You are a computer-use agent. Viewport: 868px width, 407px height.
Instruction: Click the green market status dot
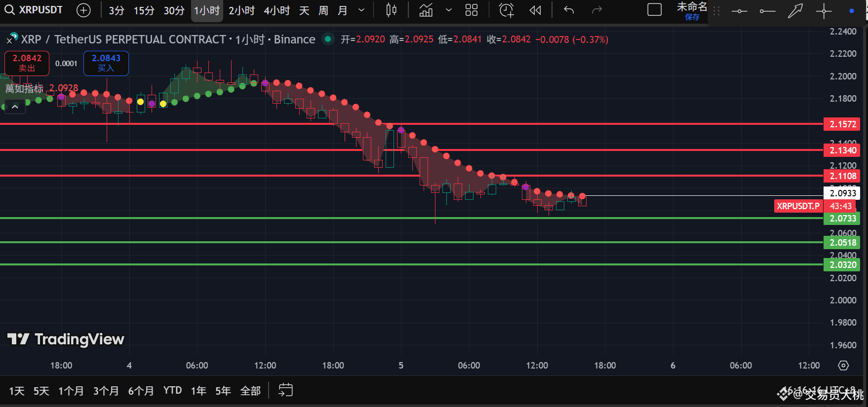(327, 39)
